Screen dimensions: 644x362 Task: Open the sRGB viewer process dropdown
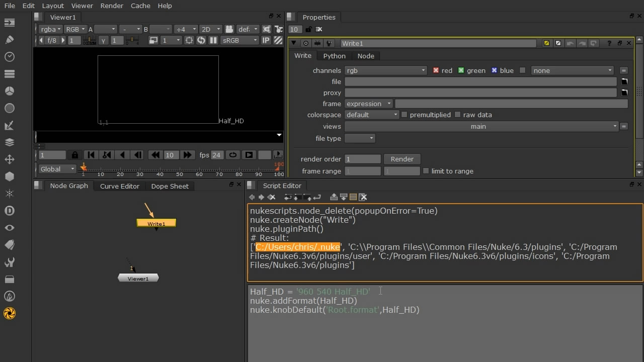point(239,40)
